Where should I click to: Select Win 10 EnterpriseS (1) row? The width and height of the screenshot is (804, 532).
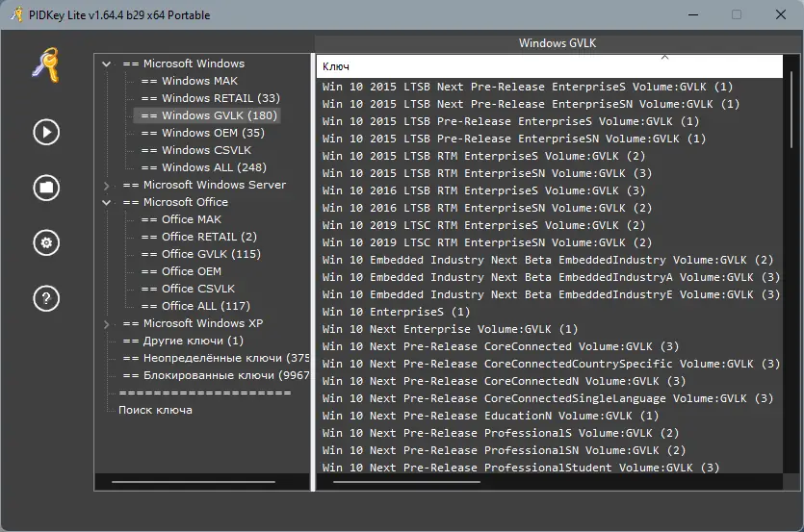[x=396, y=312]
